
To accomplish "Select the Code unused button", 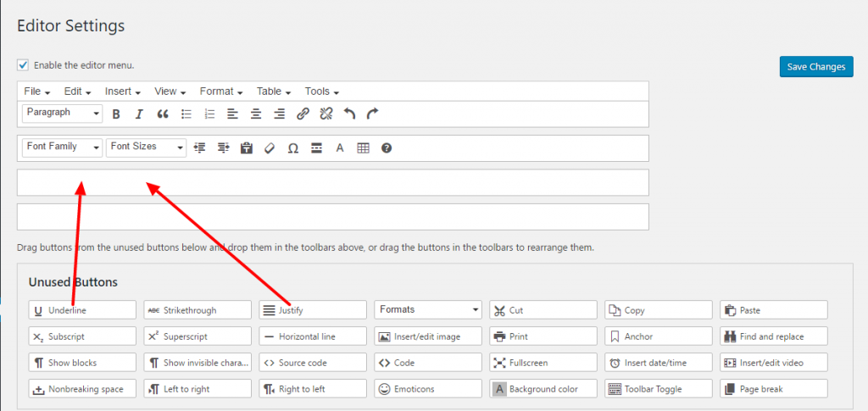I will point(428,363).
